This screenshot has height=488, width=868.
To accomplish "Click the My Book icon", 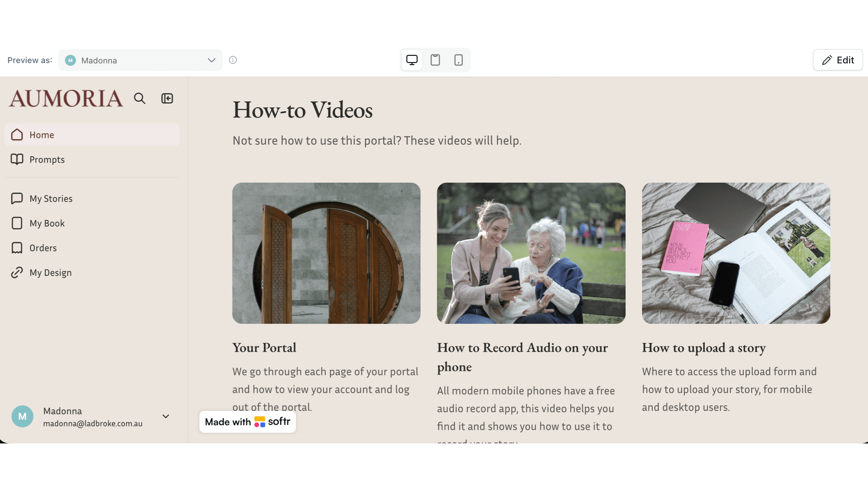I will coord(17,223).
